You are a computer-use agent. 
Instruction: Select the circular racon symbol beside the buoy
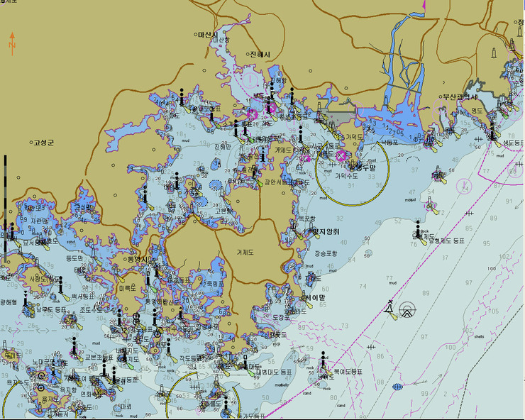click(407, 309)
